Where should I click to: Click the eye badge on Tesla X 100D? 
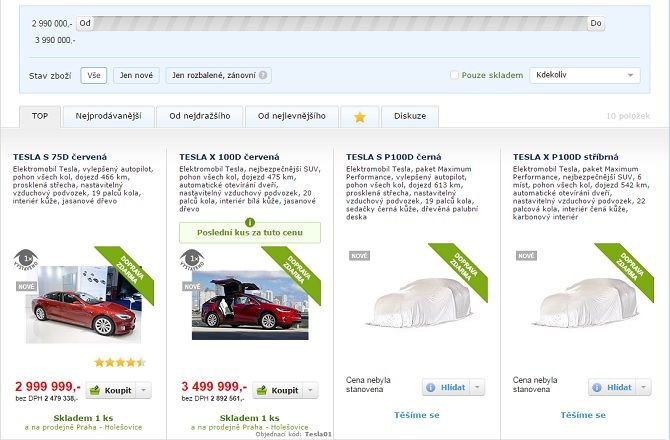[192, 261]
